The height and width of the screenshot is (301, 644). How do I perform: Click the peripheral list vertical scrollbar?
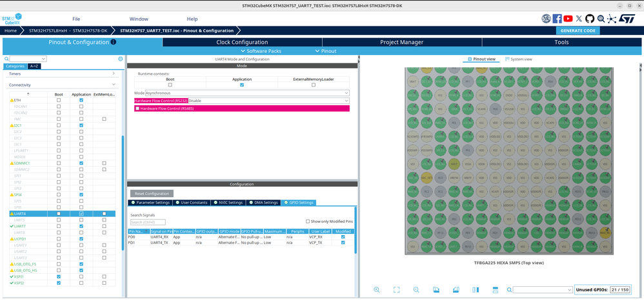click(123, 193)
